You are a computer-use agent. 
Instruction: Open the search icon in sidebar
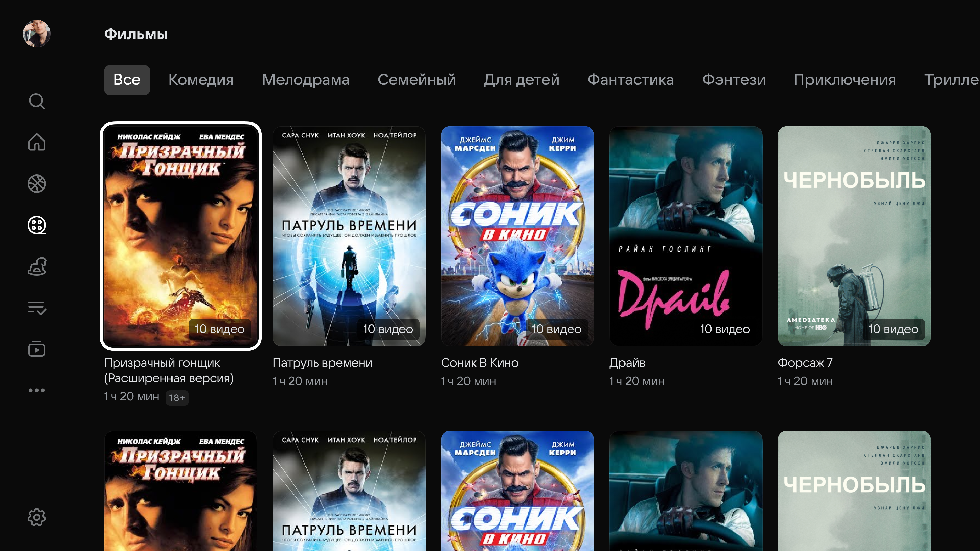click(x=37, y=102)
